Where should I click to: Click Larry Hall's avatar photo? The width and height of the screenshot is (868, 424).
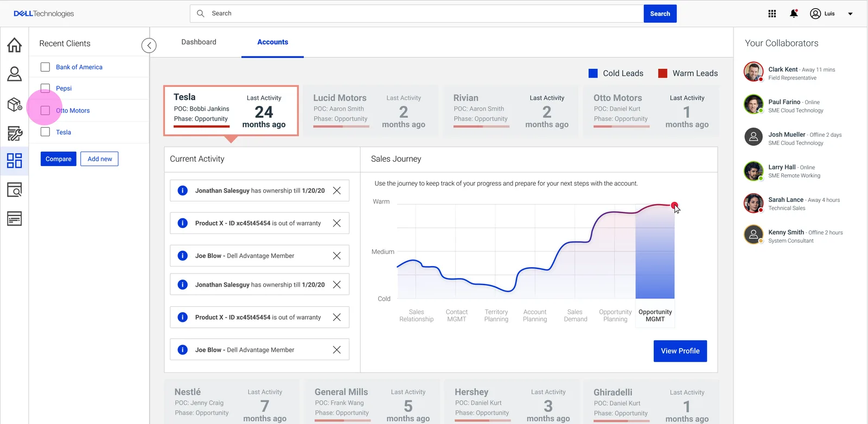click(x=754, y=171)
